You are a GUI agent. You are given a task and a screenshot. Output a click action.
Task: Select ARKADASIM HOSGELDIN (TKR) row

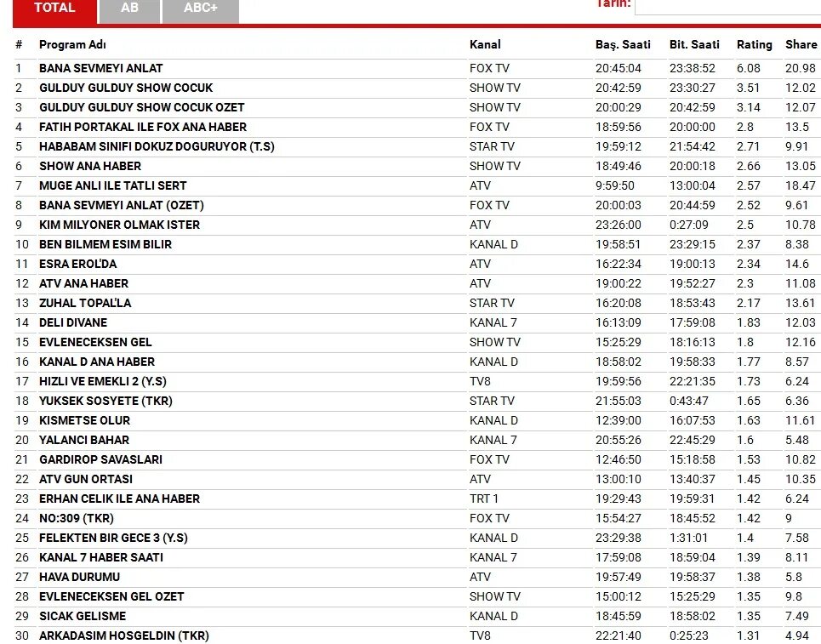(x=417, y=635)
